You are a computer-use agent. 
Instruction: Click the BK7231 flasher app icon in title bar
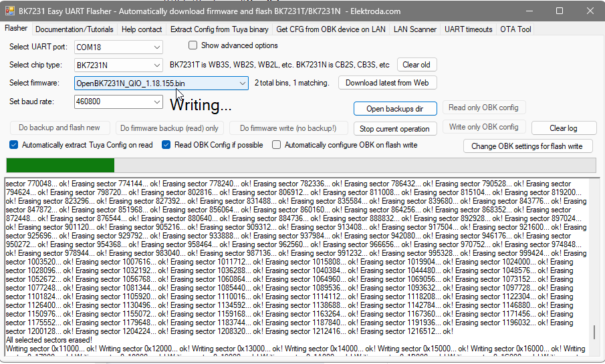tap(10, 11)
